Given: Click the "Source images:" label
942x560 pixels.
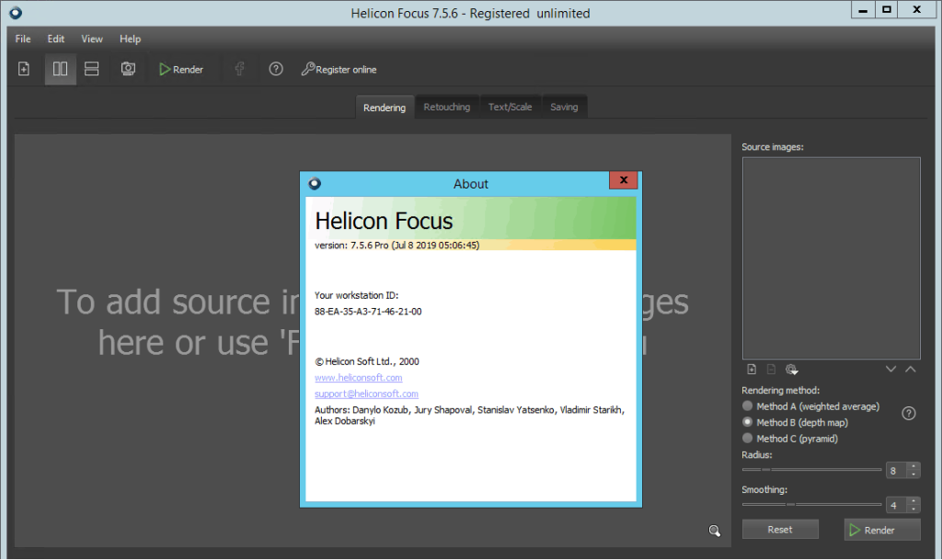Looking at the screenshot, I should pos(773,147).
